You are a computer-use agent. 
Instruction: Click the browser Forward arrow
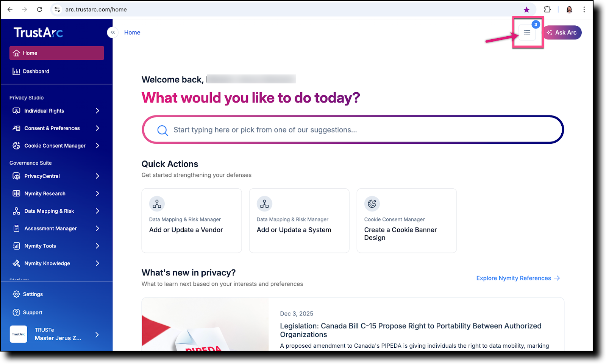[x=25, y=9]
